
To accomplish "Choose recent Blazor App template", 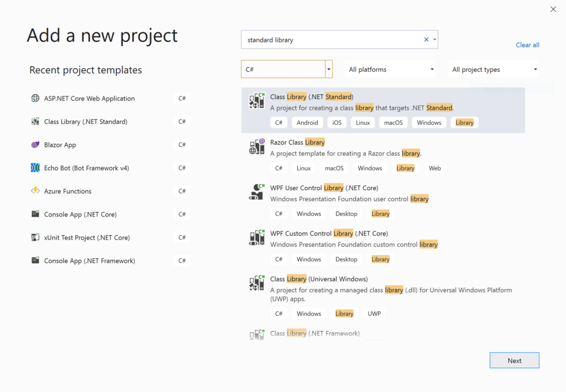I will pyautogui.click(x=110, y=145).
